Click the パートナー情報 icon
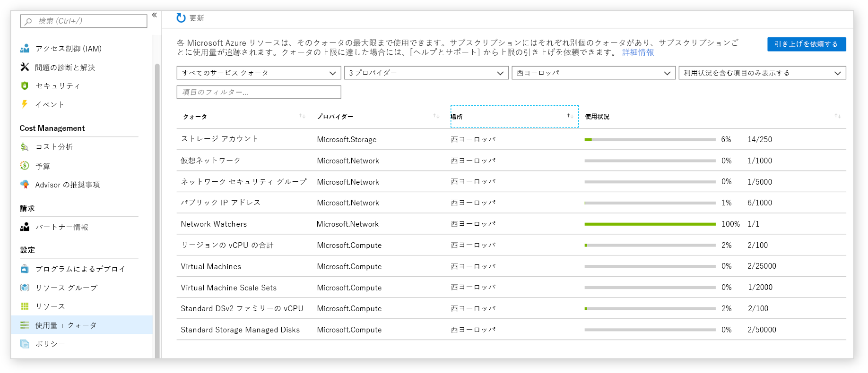 coord(25,227)
